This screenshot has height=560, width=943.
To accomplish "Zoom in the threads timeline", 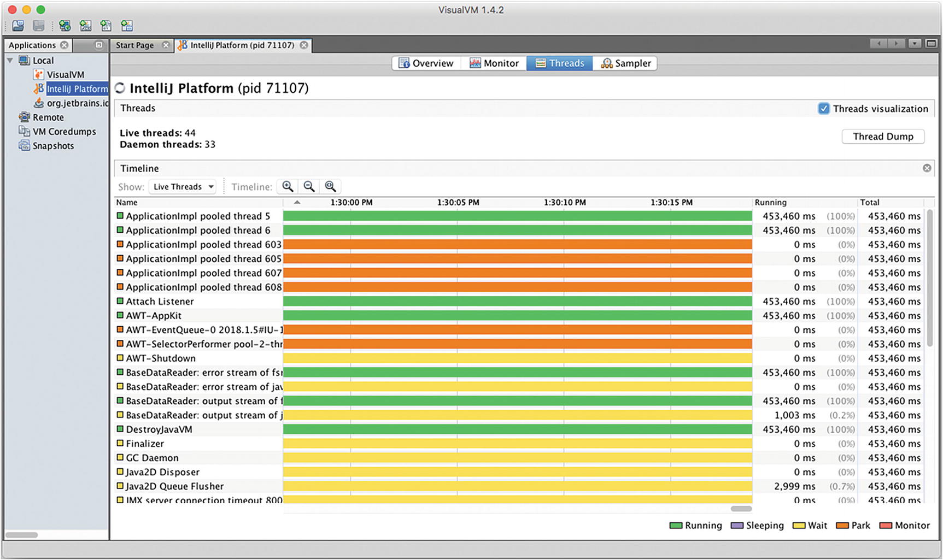I will [x=288, y=186].
